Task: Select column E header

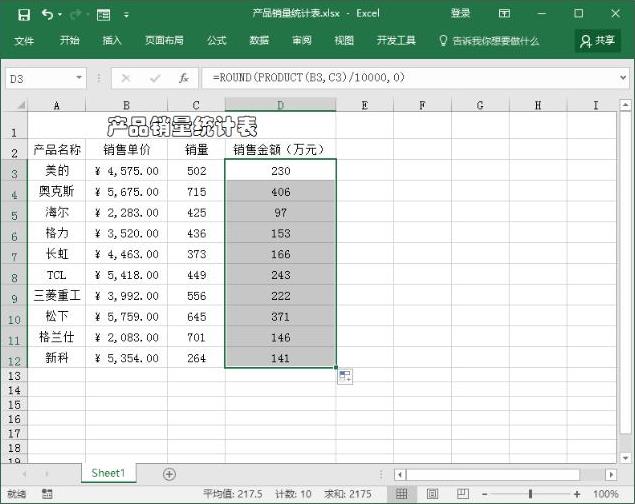Action: pos(364,105)
